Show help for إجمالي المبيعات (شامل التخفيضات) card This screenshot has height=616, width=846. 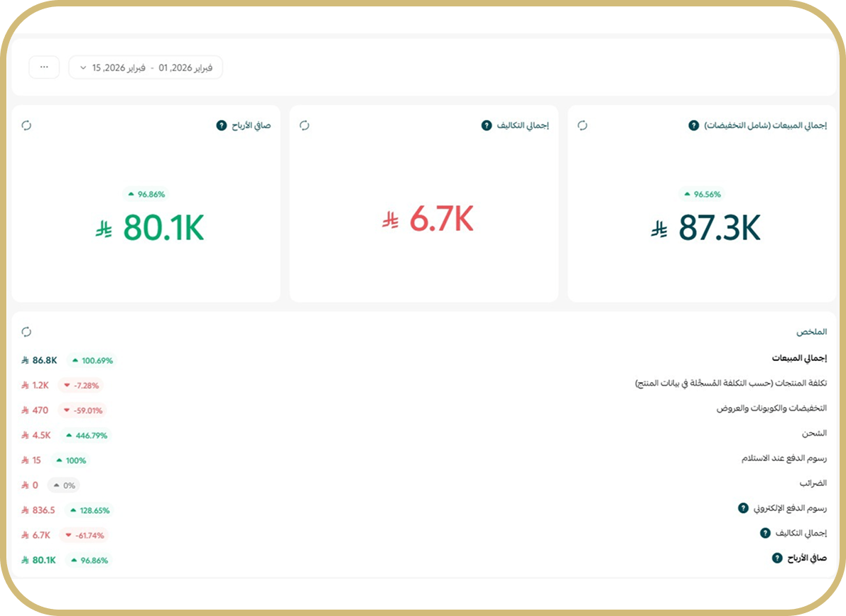click(694, 125)
